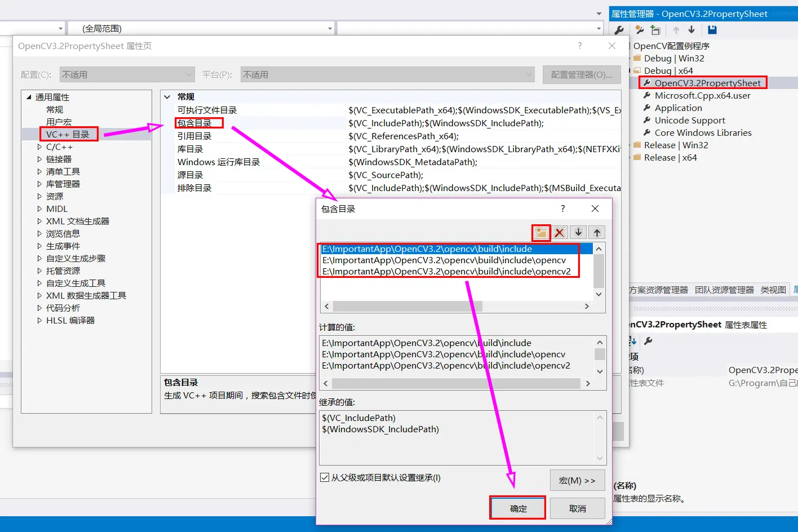Click folder icon of Release | x64
This screenshot has width=798, height=532.
pyautogui.click(x=637, y=157)
